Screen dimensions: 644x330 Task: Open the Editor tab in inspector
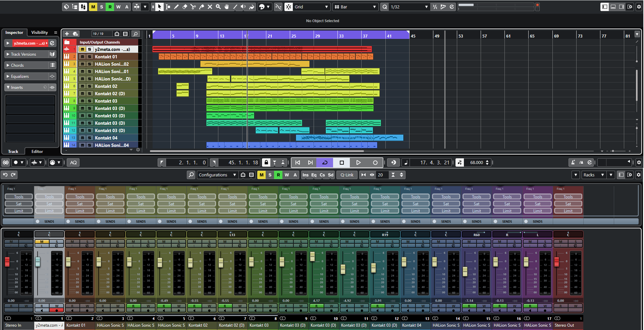pos(37,152)
